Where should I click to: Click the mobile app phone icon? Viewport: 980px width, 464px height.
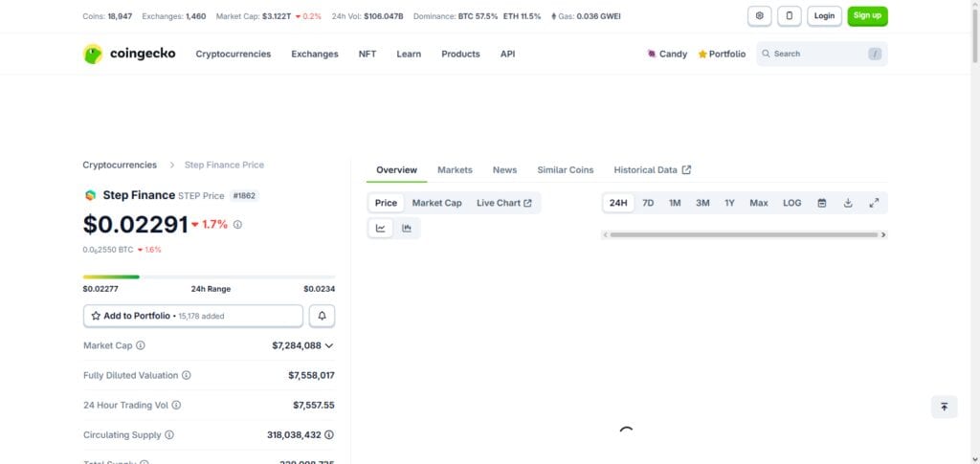coord(789,15)
